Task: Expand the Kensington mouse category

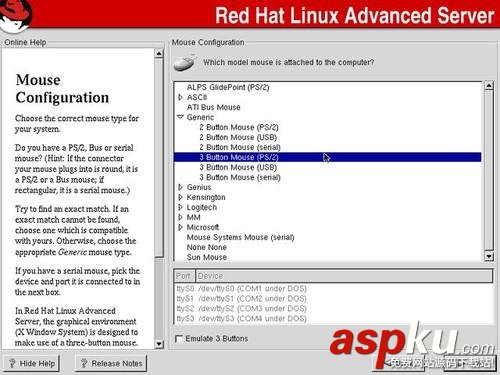Action: (x=180, y=197)
